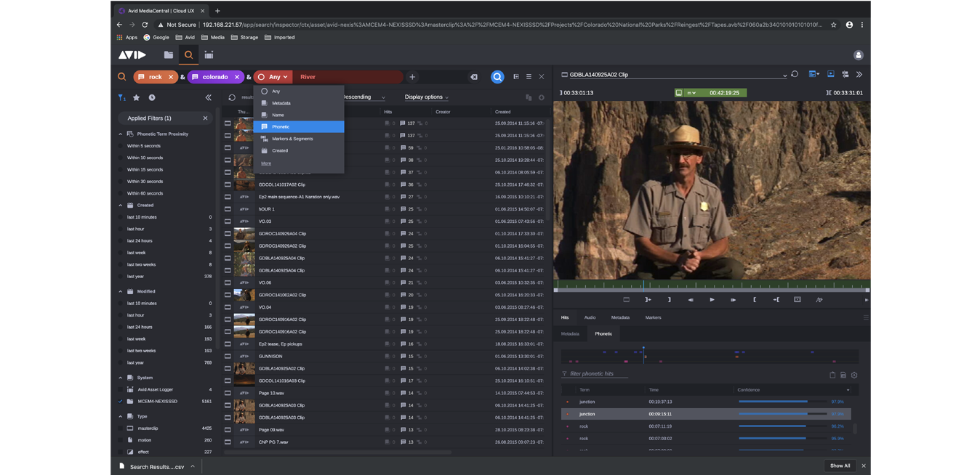Viewport: 980px width, 475px height.
Task: Open the film-strip app icon in header
Action: (x=209, y=55)
